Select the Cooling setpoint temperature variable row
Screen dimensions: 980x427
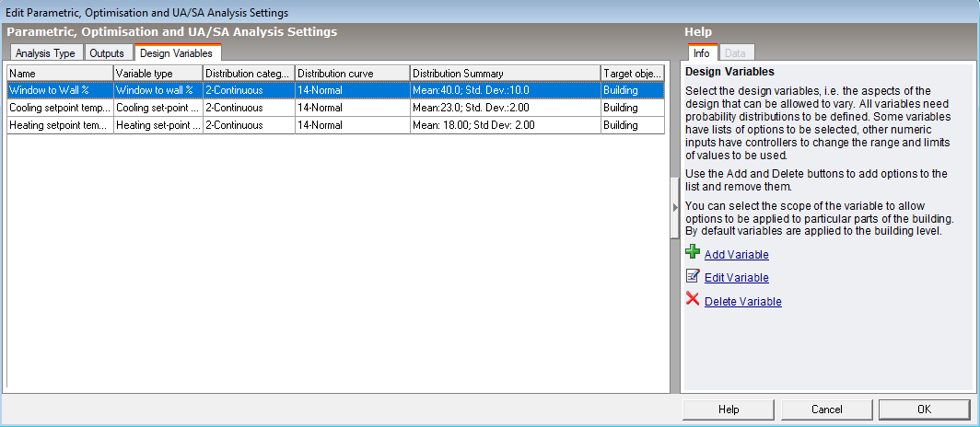[60, 108]
